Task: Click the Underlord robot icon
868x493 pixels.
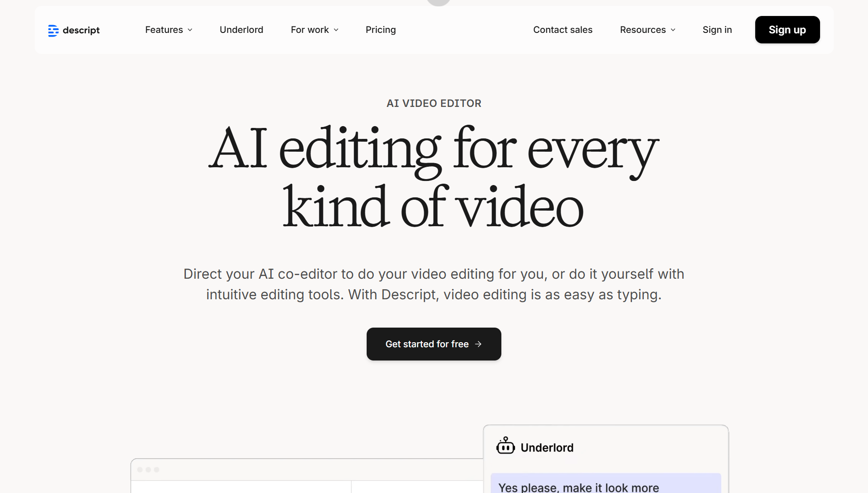Action: tap(505, 446)
